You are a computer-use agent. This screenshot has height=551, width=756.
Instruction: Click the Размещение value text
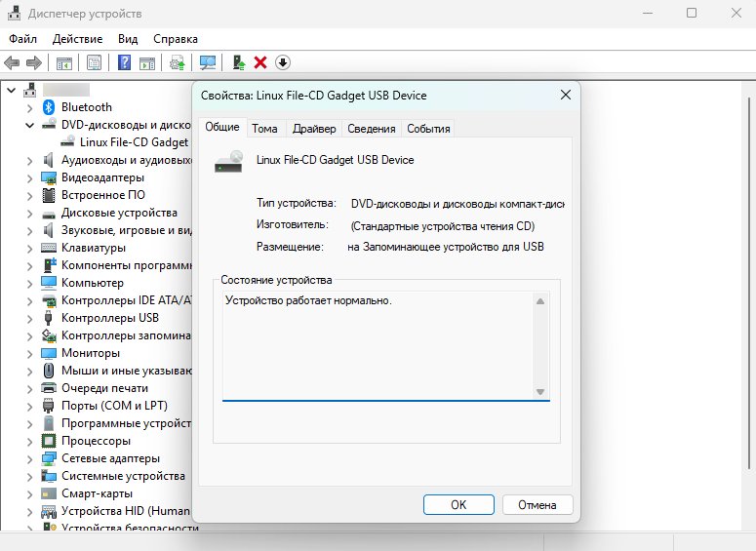[x=446, y=247]
